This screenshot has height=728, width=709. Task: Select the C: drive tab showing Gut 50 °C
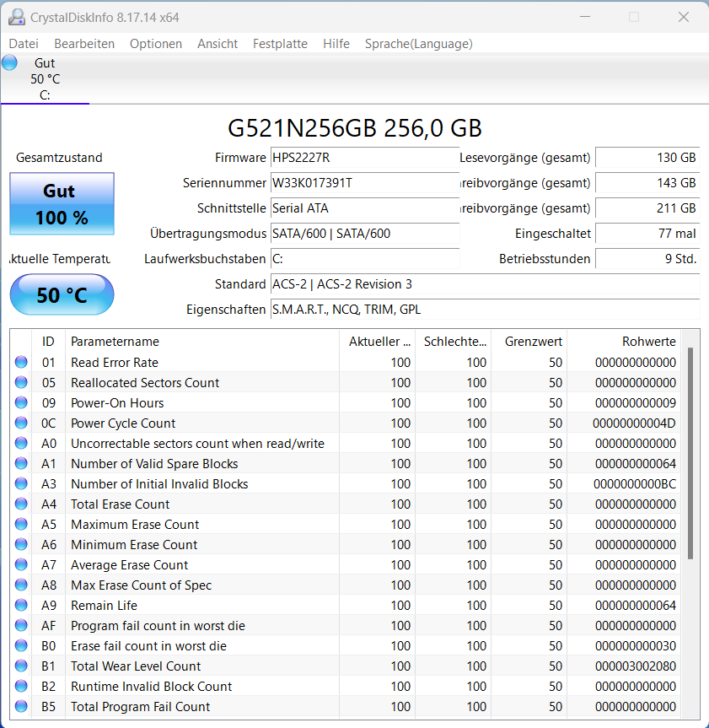[x=45, y=79]
